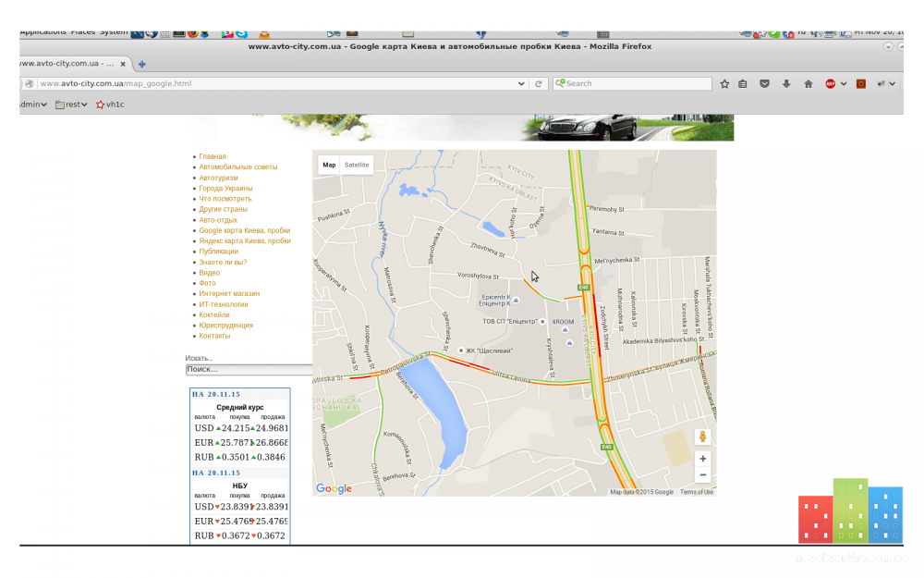Click the Peremohy St map label

pyautogui.click(x=606, y=209)
